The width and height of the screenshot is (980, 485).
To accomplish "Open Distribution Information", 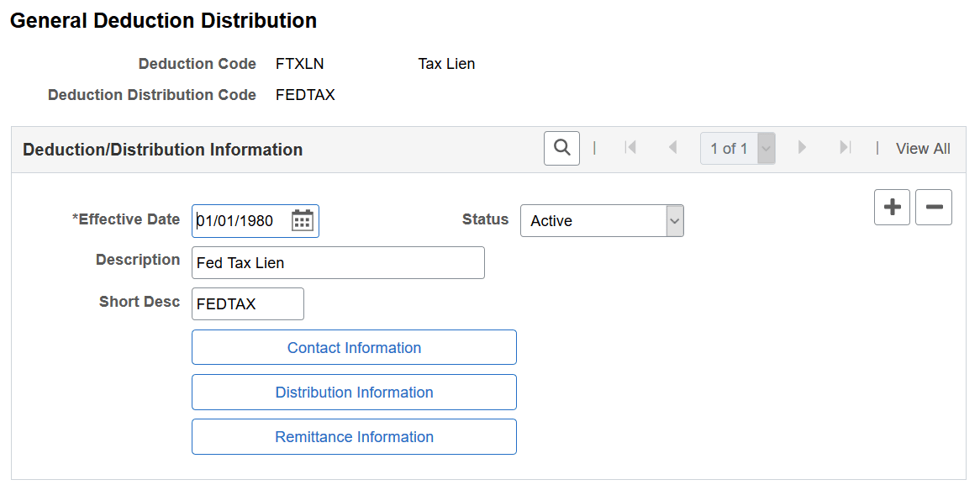I will pyautogui.click(x=354, y=392).
